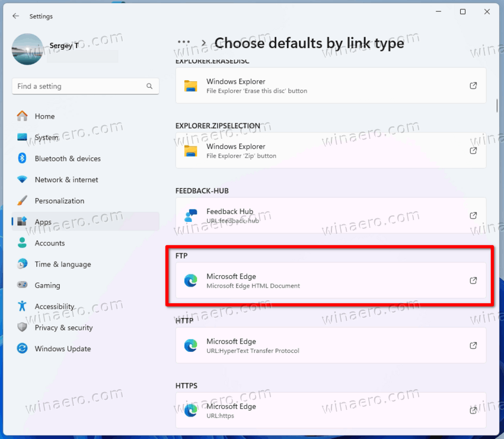Open external icon on FTP row
The image size is (504, 439).
tap(473, 281)
